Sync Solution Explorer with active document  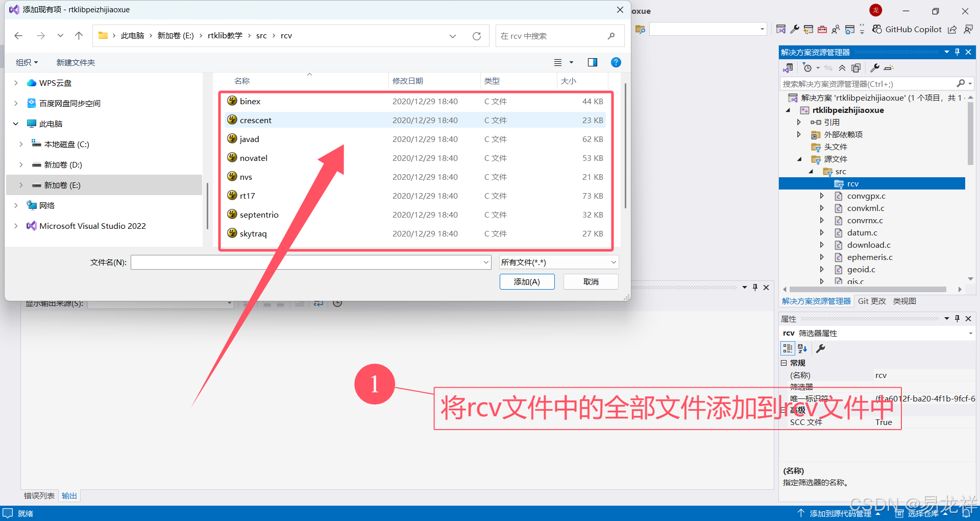pos(828,68)
